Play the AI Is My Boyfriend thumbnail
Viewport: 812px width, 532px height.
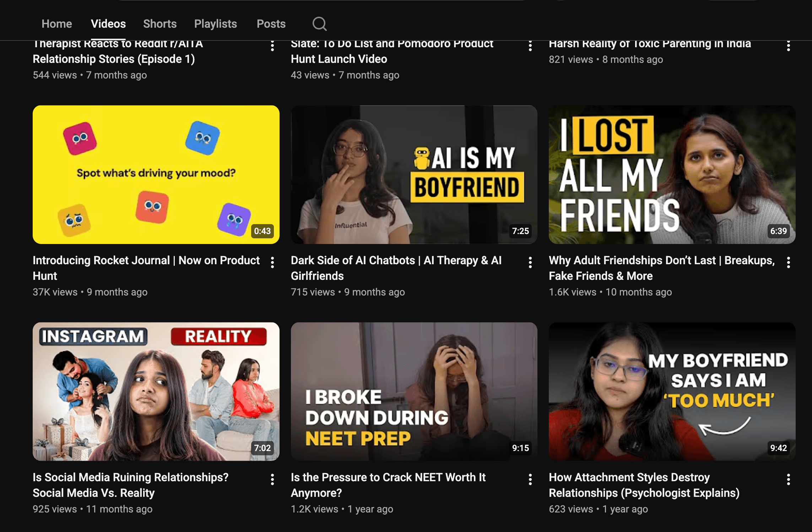414,174
